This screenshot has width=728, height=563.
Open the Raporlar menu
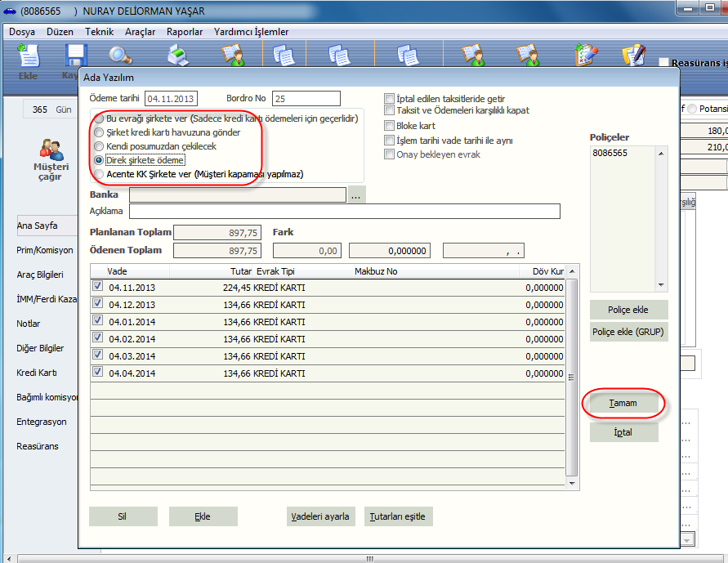click(x=185, y=32)
